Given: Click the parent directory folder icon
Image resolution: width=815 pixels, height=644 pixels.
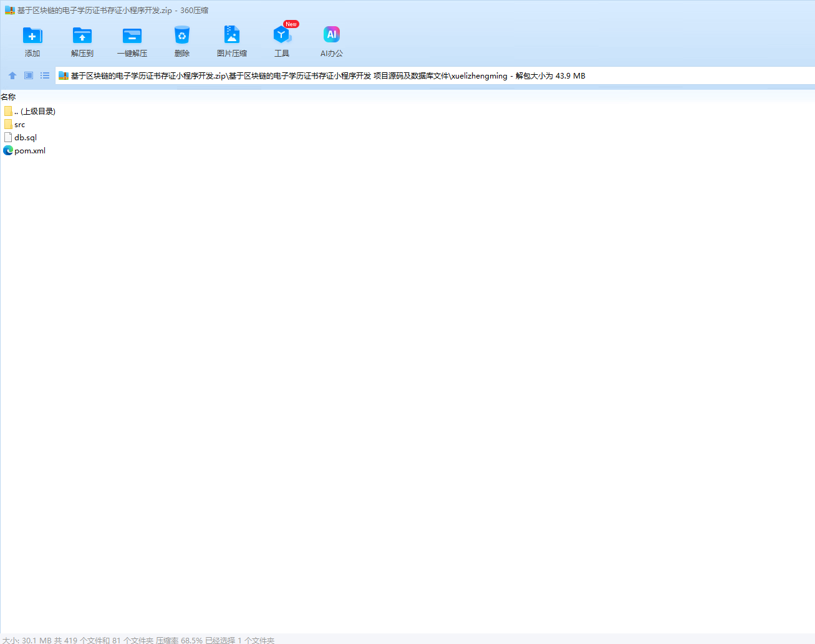Looking at the screenshot, I should pyautogui.click(x=8, y=111).
